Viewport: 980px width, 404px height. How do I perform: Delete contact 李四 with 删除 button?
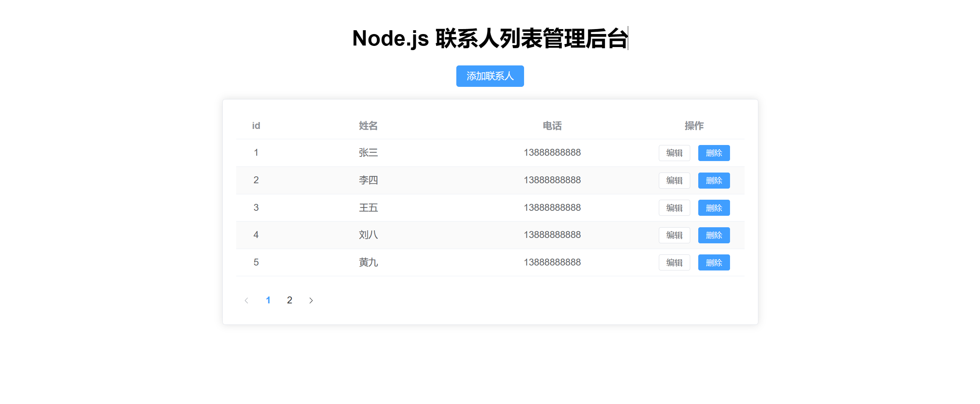(714, 181)
